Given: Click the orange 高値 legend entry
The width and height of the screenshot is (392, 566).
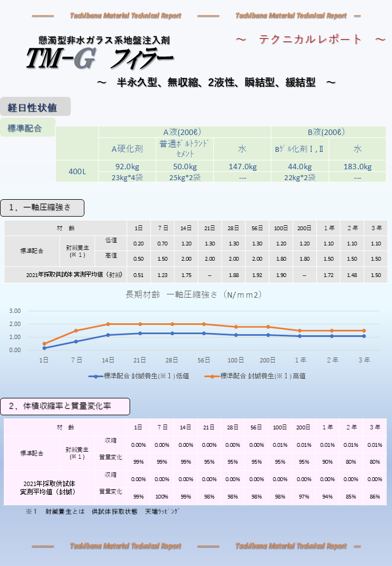Looking at the screenshot, I should 255,376.
